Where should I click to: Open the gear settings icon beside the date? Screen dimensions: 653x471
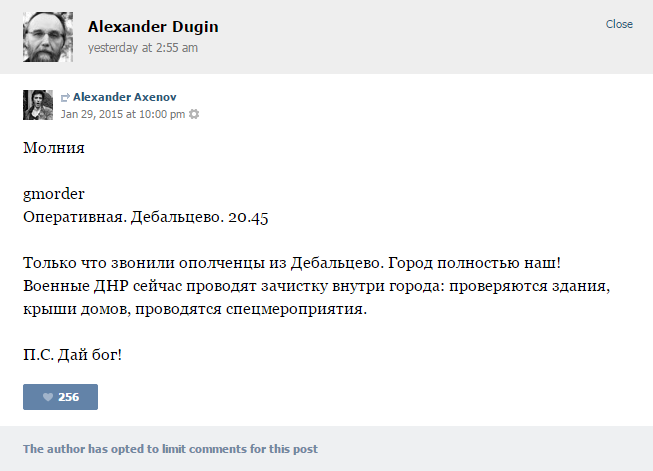coord(194,114)
